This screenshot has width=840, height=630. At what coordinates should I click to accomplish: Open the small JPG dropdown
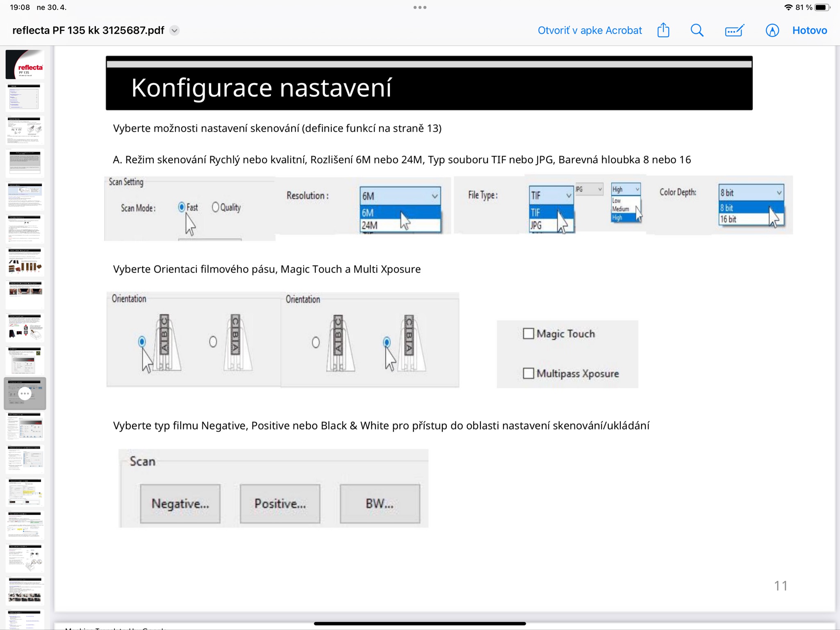(x=589, y=189)
